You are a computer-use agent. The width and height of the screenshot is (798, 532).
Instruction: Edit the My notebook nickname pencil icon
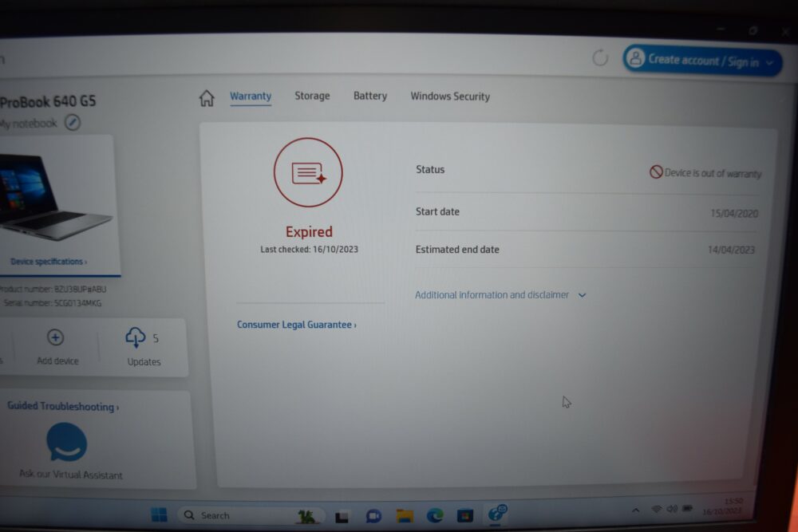coord(73,123)
